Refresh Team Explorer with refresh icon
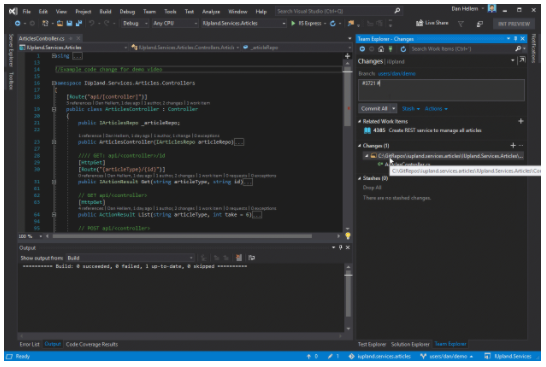The width and height of the screenshot is (546, 367). pyautogui.click(x=403, y=49)
